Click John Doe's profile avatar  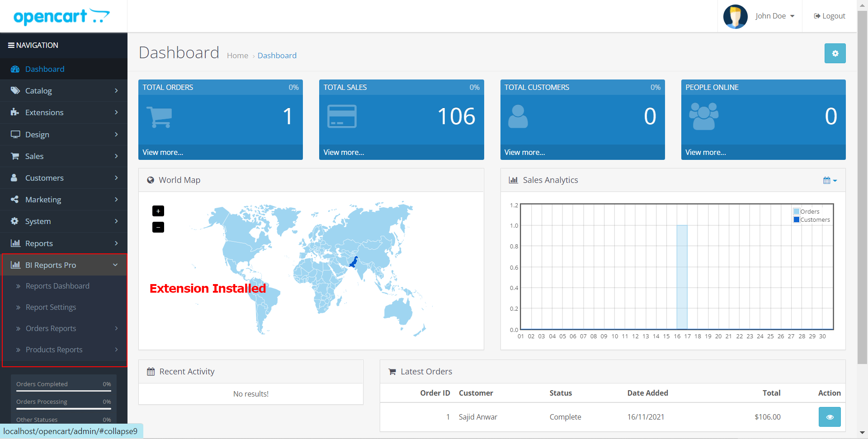pos(736,17)
